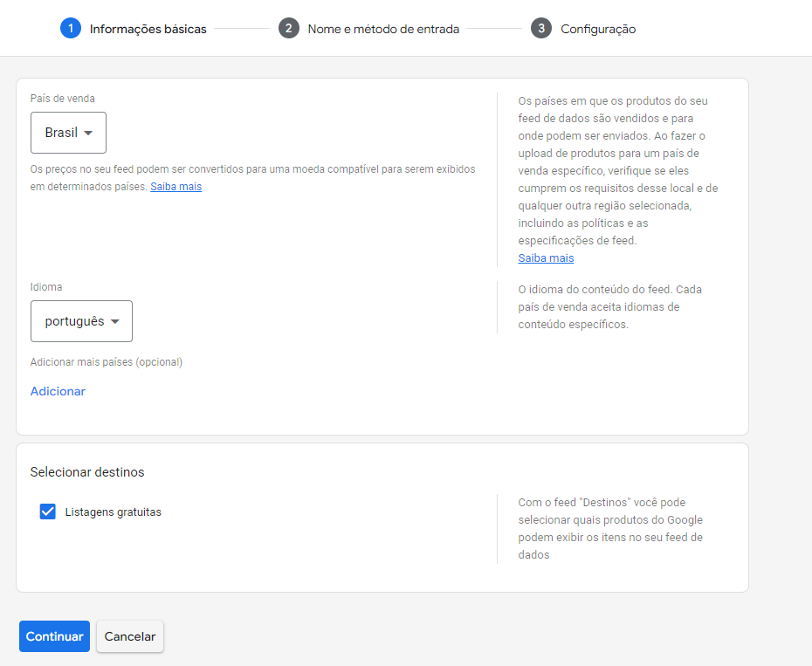Go to Configuração step
This screenshot has height=666, width=812.
pyautogui.click(x=598, y=29)
